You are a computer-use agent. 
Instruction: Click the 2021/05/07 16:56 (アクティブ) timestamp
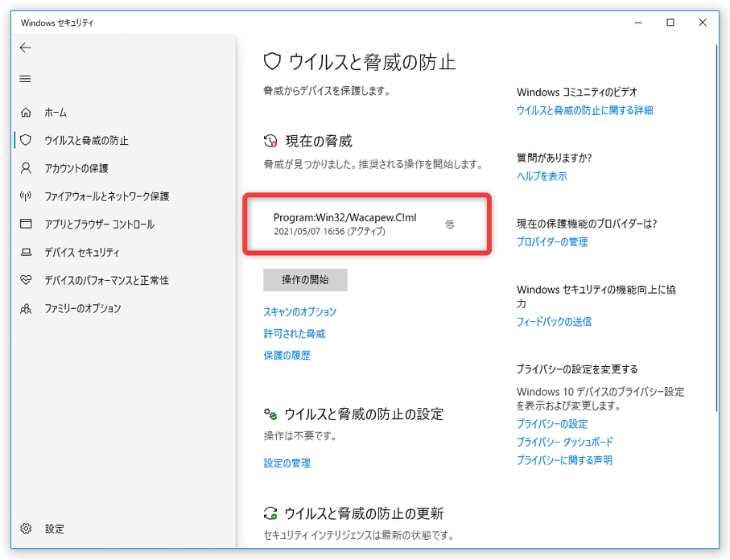329,232
